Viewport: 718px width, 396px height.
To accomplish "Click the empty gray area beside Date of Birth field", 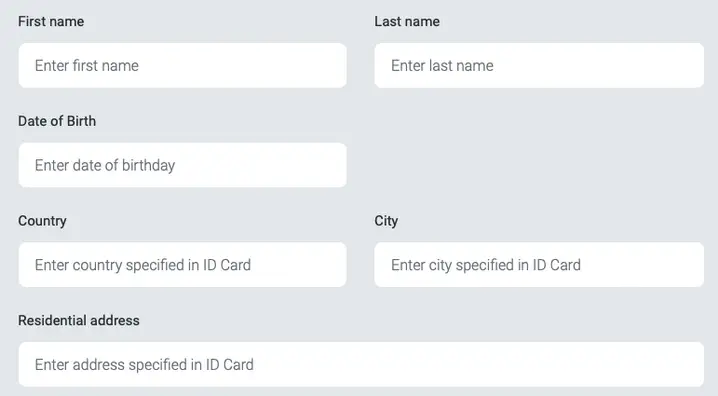I will (x=539, y=165).
